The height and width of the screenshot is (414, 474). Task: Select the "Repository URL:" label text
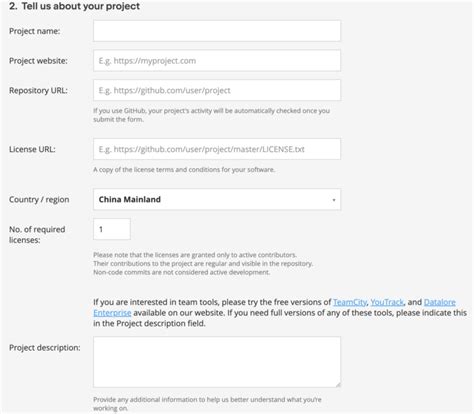(x=38, y=90)
